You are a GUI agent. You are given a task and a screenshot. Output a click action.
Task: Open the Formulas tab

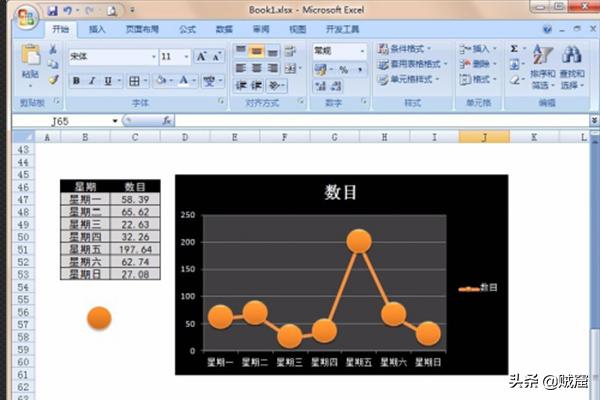click(187, 29)
